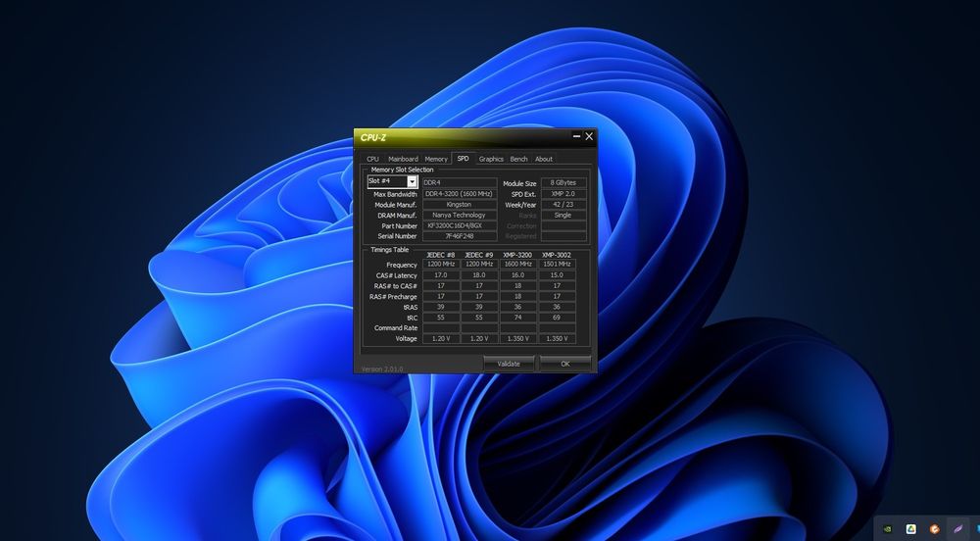980x541 pixels.
Task: Click the Max Bandwidth label
Action: (x=395, y=194)
